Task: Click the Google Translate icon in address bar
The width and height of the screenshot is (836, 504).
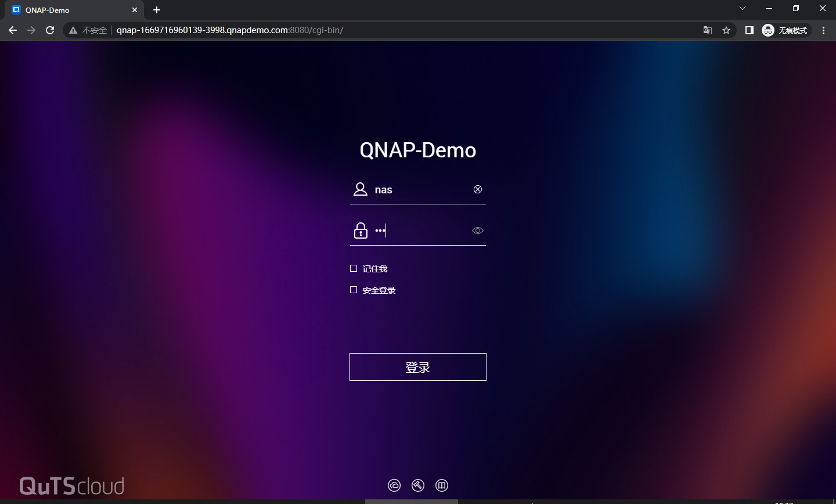Action: pyautogui.click(x=708, y=30)
